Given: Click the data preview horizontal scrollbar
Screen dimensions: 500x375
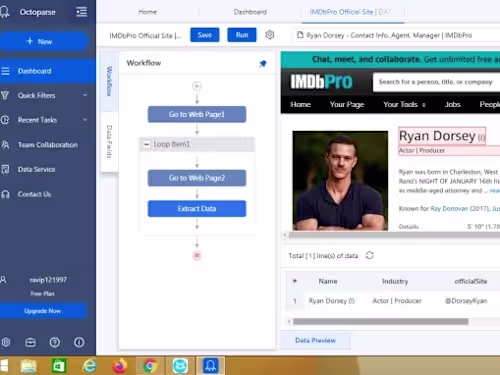Looking at the screenshot, I should 381,322.
